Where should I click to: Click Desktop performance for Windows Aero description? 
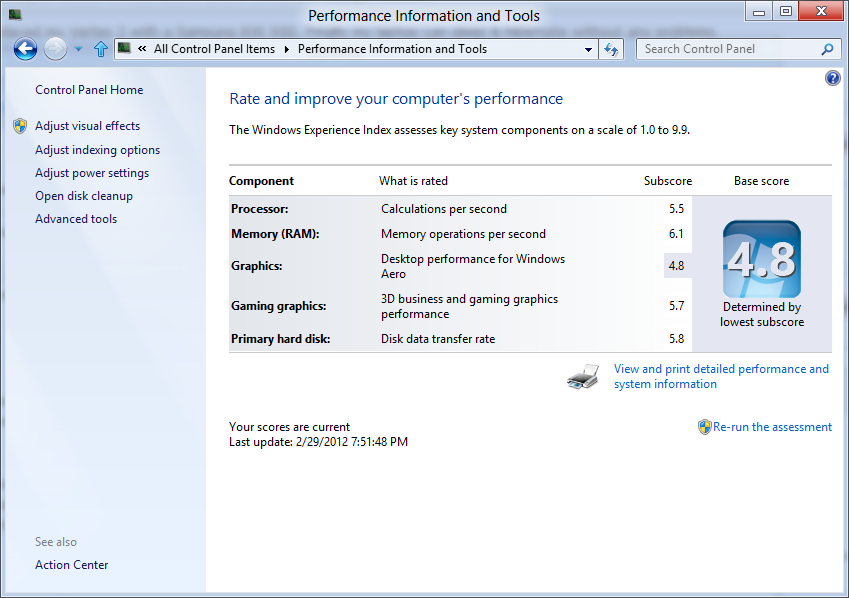(x=473, y=266)
